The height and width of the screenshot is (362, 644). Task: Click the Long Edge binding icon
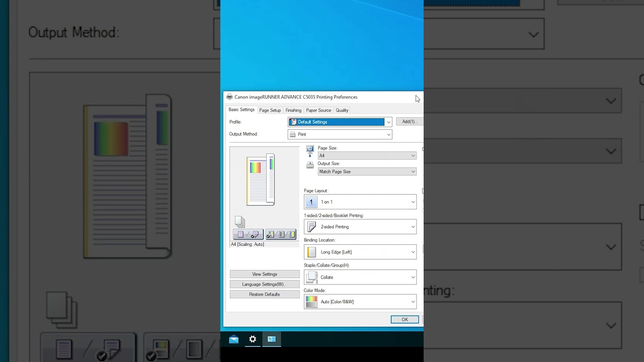[311, 252]
